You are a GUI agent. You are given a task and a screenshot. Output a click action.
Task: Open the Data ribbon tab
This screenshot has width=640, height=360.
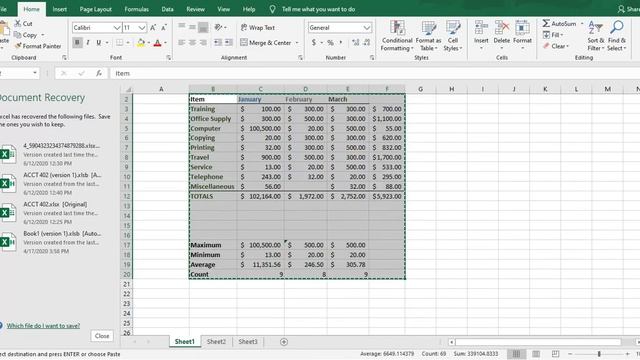click(x=167, y=9)
